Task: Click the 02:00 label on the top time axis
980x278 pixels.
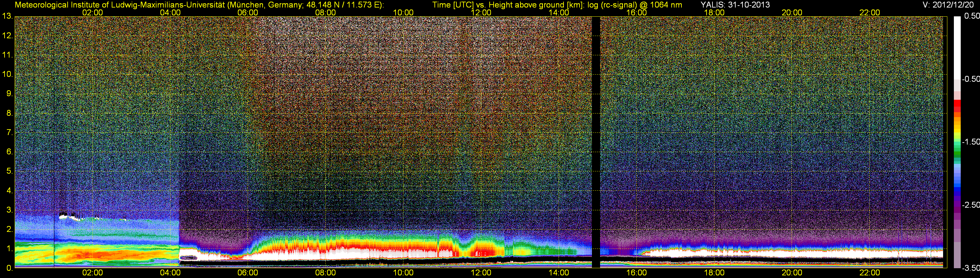Action: tap(92, 12)
